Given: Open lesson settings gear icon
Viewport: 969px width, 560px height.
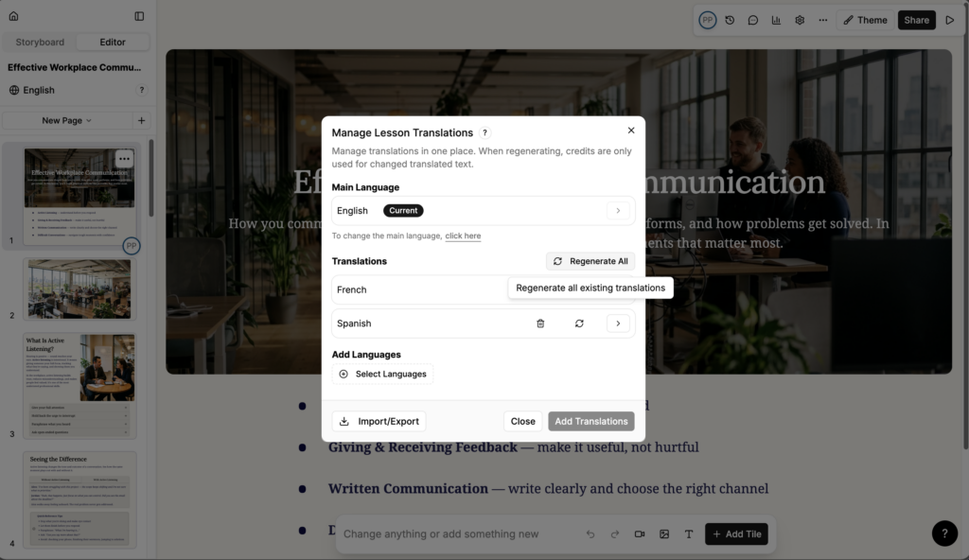Looking at the screenshot, I should point(800,20).
